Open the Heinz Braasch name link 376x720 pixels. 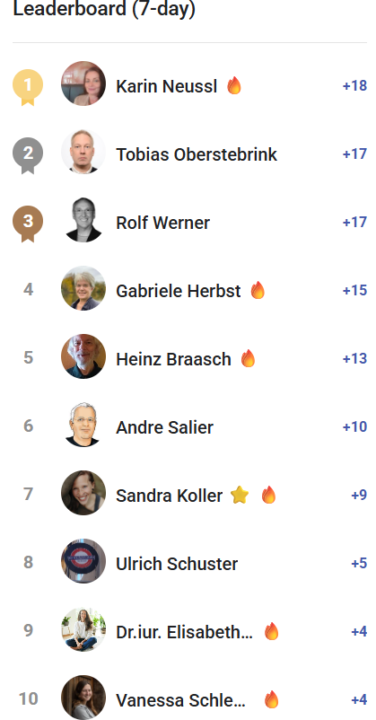(173, 359)
